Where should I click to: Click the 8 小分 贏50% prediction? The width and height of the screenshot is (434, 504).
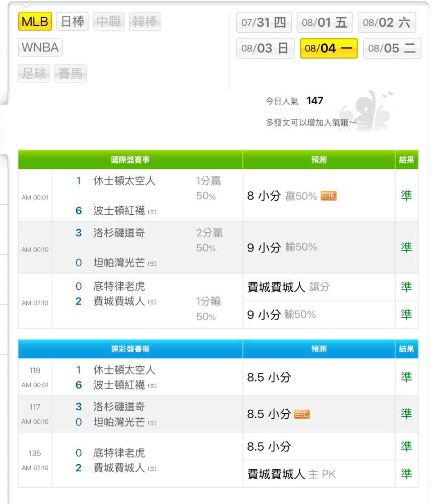tap(282, 196)
